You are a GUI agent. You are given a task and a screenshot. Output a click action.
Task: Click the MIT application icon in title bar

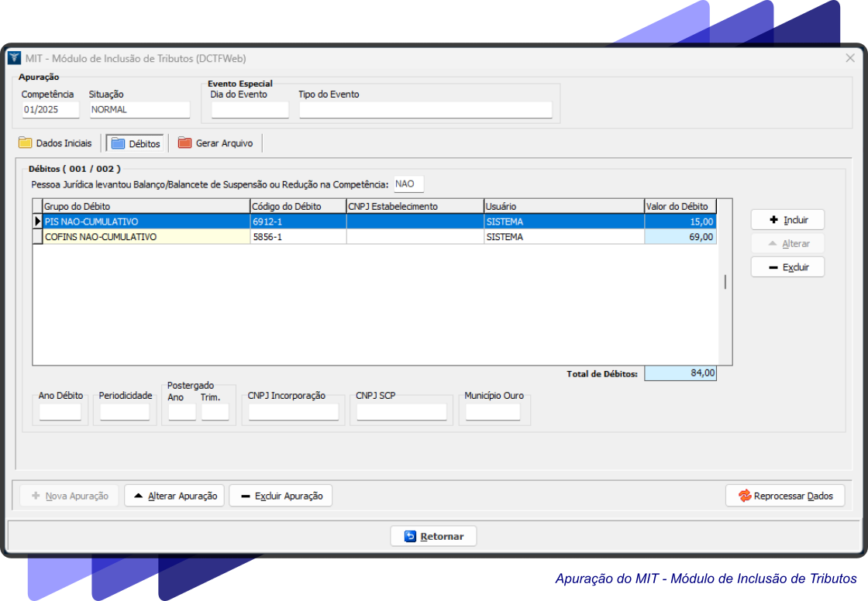(14, 58)
